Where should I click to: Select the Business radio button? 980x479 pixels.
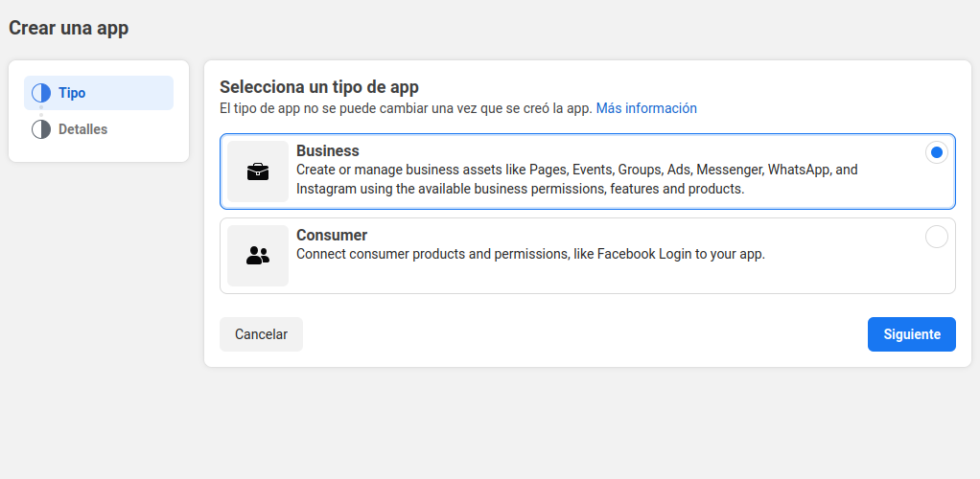click(936, 152)
